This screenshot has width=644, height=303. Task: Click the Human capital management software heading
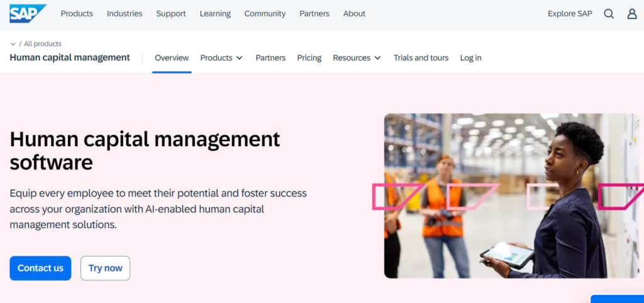145,151
